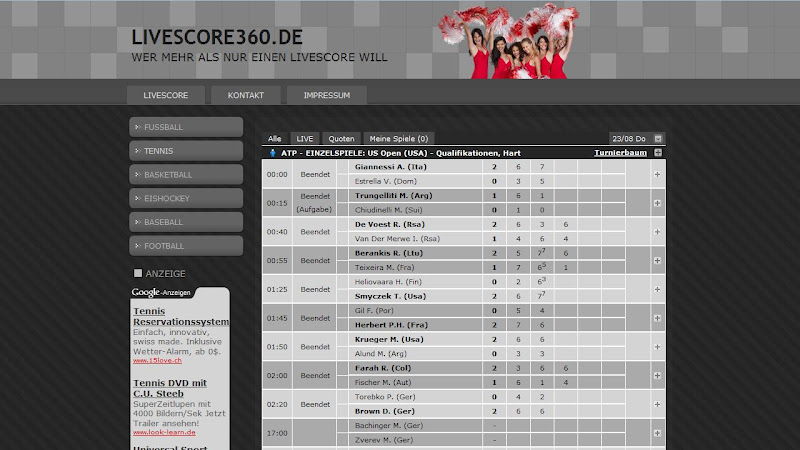The image size is (800, 450).
Task: Visit the www.look-learn.de link
Action: 164,432
